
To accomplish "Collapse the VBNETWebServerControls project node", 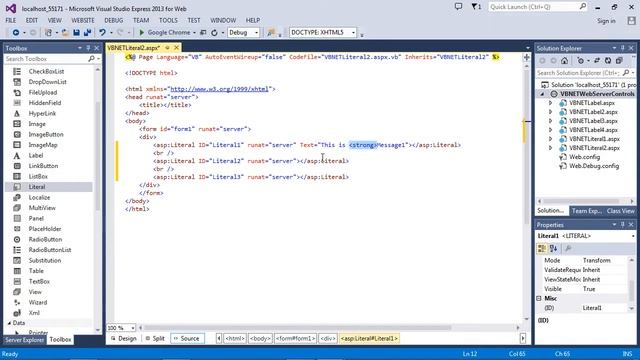I will pyautogui.click(x=542, y=94).
